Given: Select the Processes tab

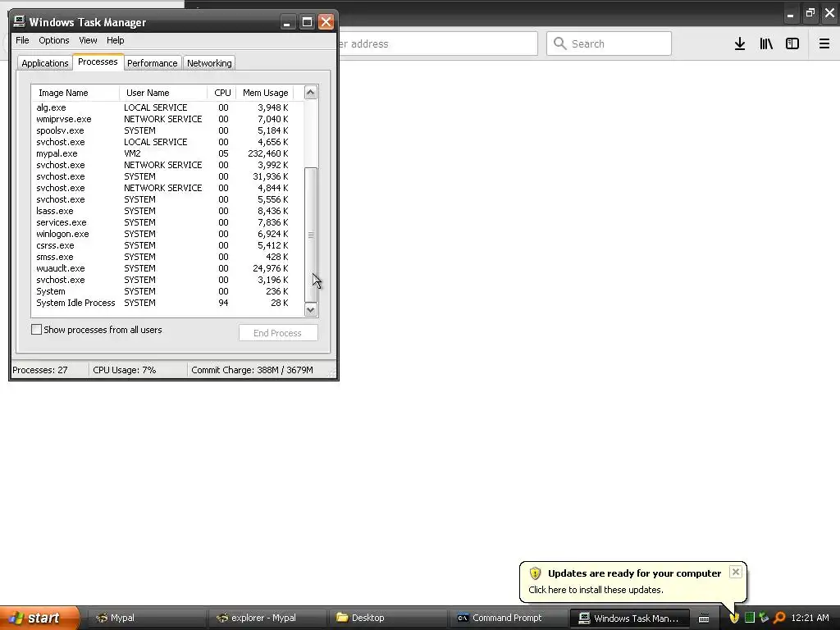Looking at the screenshot, I should tap(98, 62).
